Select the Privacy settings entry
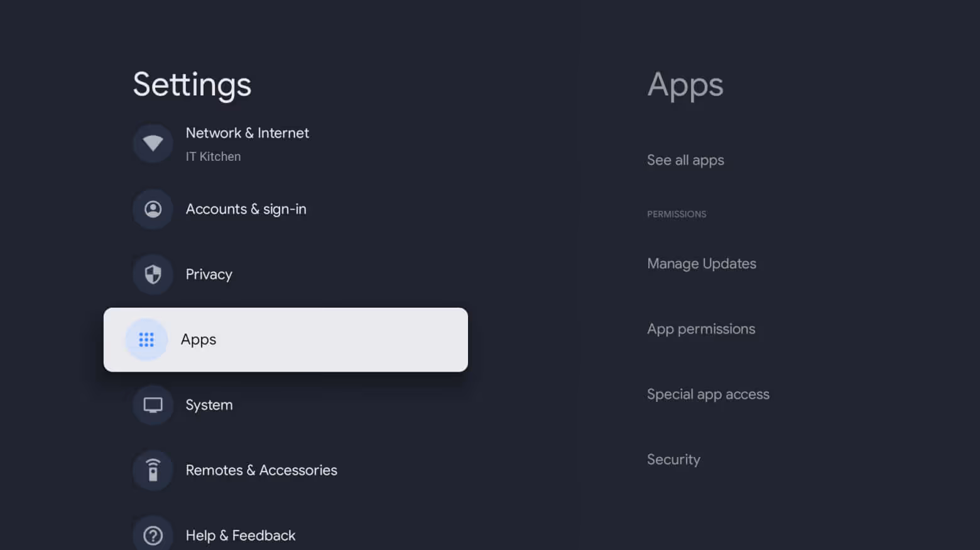Image resolution: width=980 pixels, height=550 pixels. (209, 274)
